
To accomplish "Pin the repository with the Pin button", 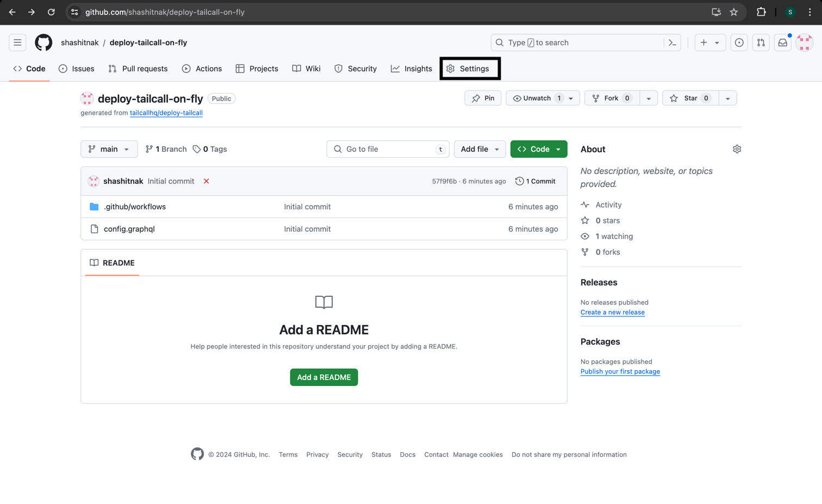I will coord(483,98).
